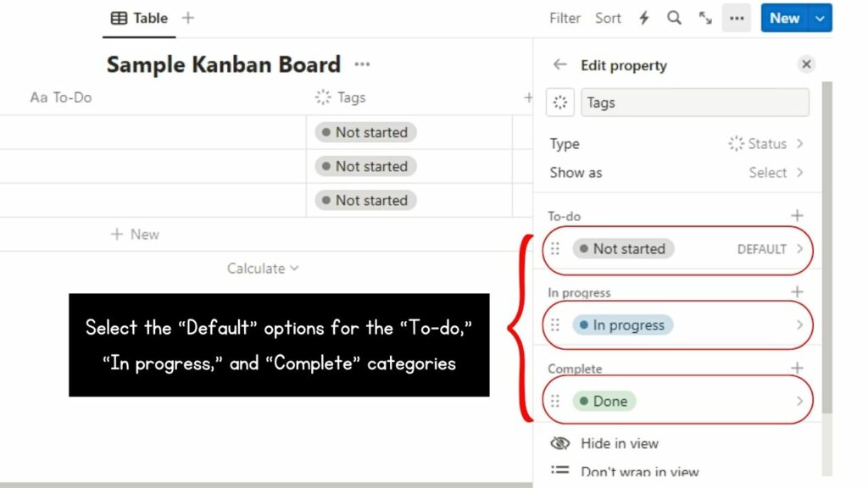This screenshot has width=868, height=488.
Task: Click the Tags property name input field
Action: pyautogui.click(x=695, y=102)
